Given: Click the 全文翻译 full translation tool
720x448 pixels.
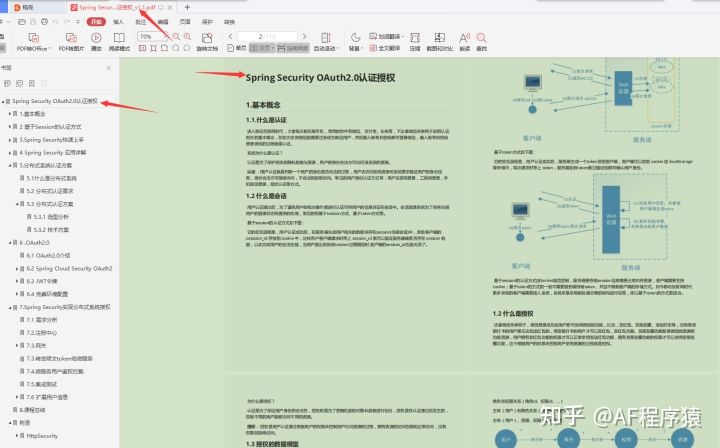Looking at the screenshot, I should (x=385, y=48).
